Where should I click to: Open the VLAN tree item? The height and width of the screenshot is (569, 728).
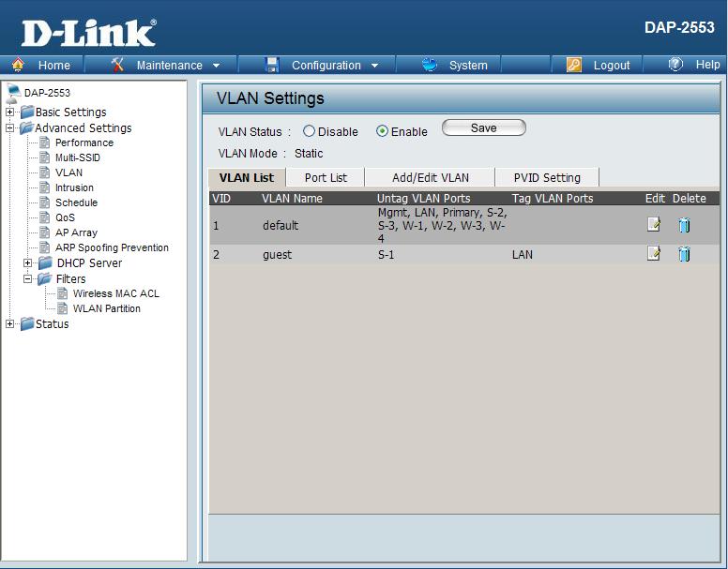coord(68,172)
